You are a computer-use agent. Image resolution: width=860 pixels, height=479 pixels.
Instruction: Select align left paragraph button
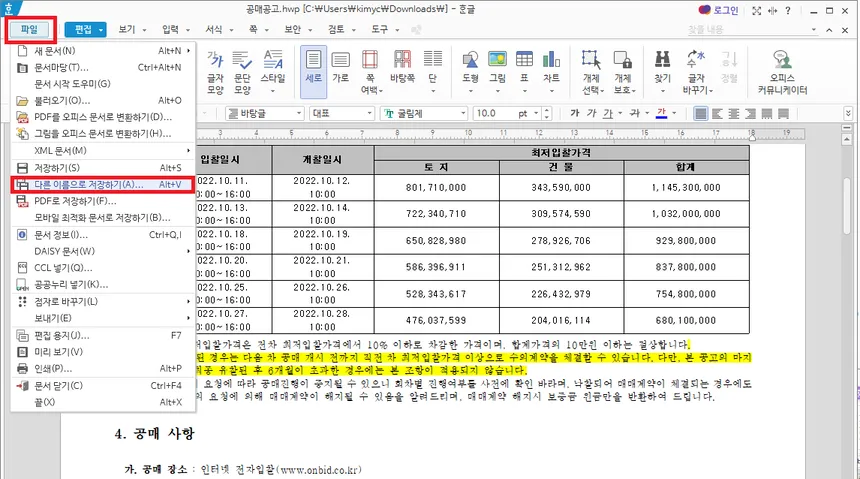tap(717, 114)
